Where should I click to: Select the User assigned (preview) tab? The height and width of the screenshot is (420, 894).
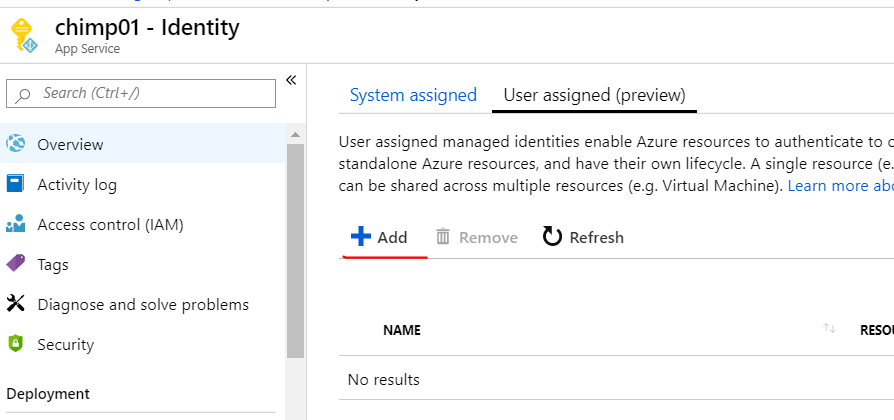point(594,95)
